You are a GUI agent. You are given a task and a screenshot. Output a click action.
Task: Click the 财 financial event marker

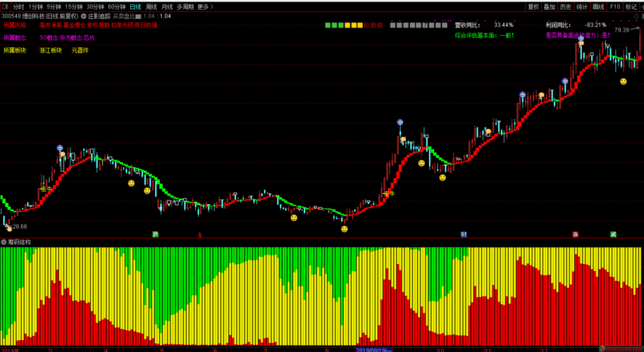coord(463,234)
